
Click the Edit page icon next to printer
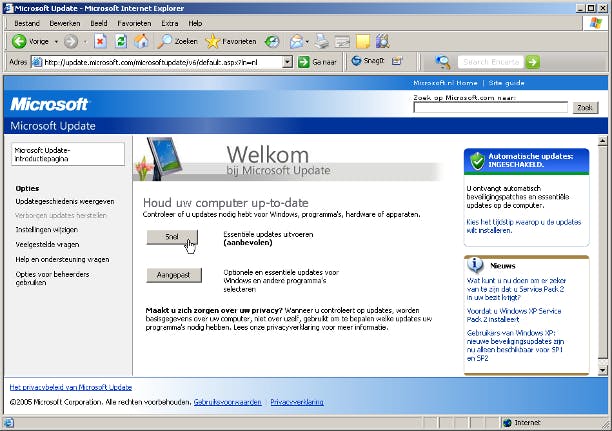[342, 41]
